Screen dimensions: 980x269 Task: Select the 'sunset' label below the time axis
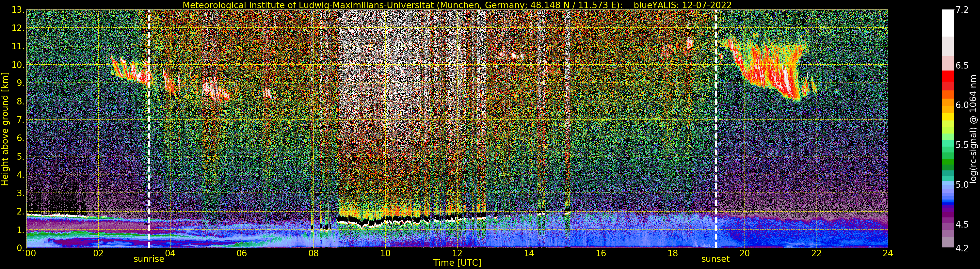(x=715, y=259)
